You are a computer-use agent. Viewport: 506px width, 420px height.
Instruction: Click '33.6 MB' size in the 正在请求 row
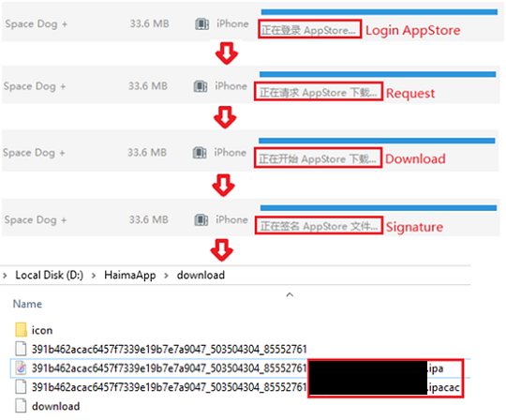(148, 86)
